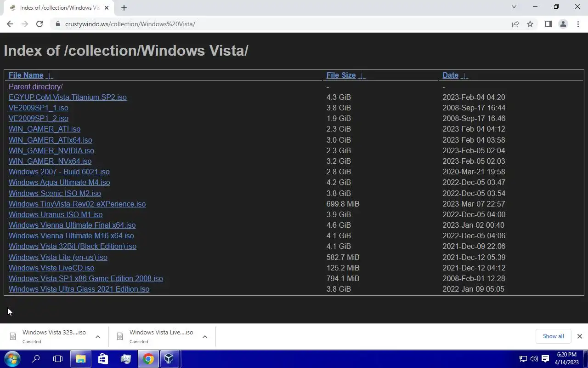Image resolution: width=588 pixels, height=368 pixels.
Task: View site information lock icon
Action: [x=57, y=24]
